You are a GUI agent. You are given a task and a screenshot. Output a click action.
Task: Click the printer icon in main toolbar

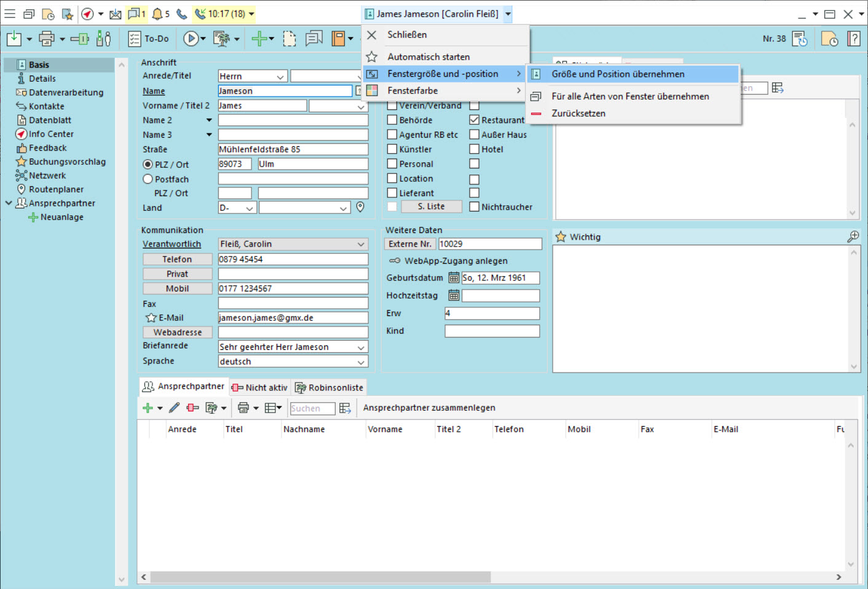coord(47,39)
